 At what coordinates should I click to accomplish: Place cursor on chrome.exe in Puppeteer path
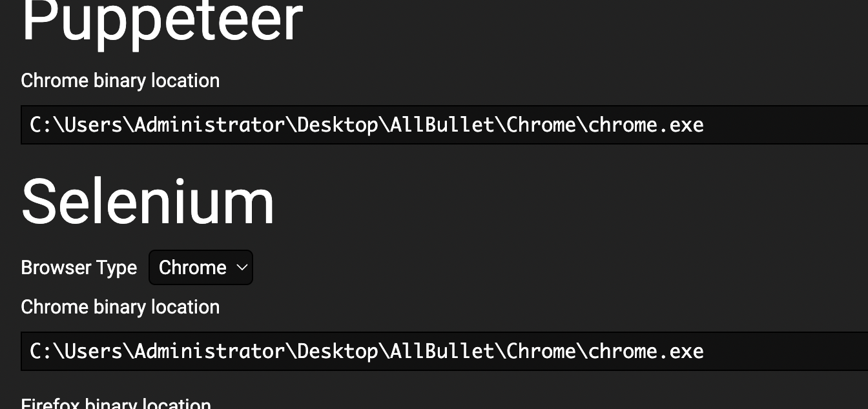pos(646,125)
